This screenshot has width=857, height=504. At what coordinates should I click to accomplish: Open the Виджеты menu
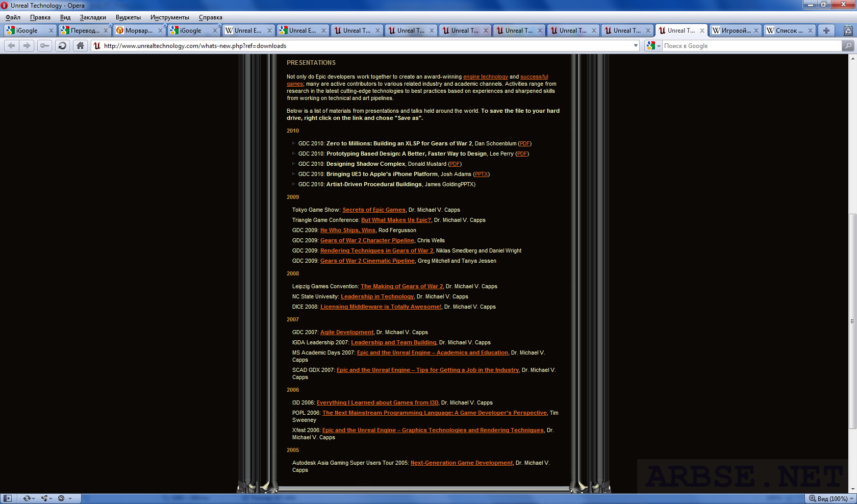(128, 17)
